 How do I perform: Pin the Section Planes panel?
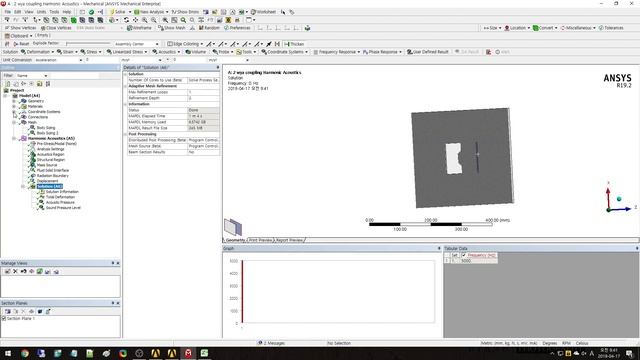click(x=113, y=303)
